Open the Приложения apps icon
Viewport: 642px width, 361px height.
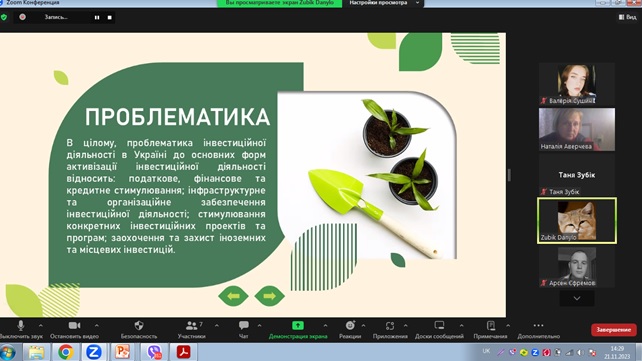(x=390, y=326)
